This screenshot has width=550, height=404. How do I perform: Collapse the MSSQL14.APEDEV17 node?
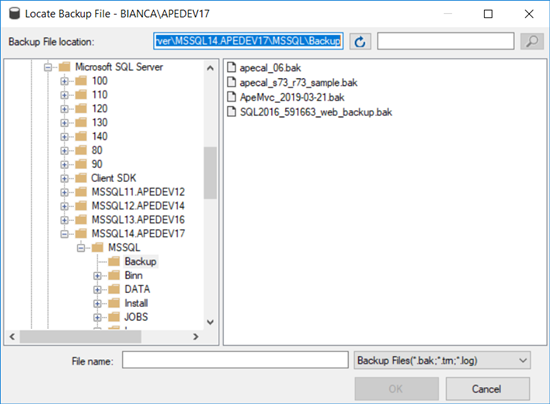pos(65,234)
